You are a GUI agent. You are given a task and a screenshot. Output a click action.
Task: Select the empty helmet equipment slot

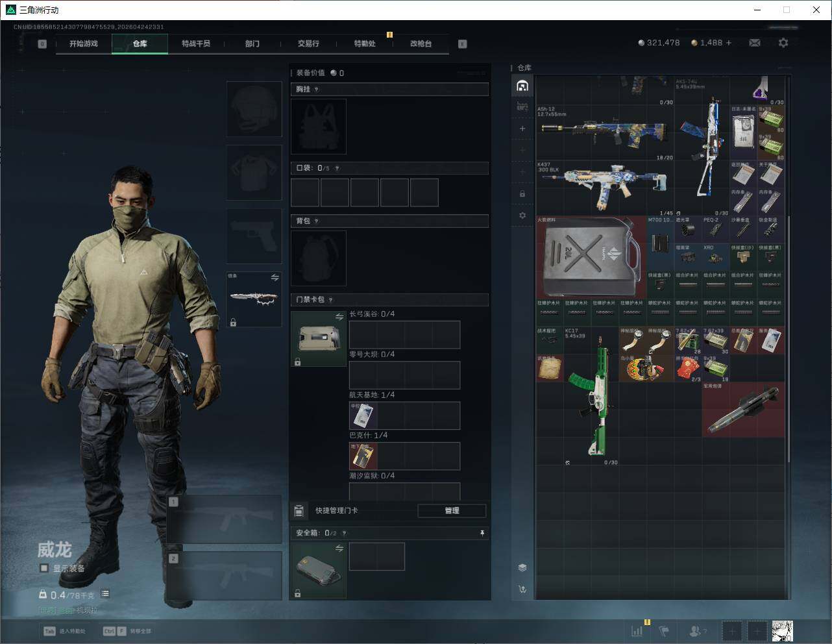tap(254, 108)
